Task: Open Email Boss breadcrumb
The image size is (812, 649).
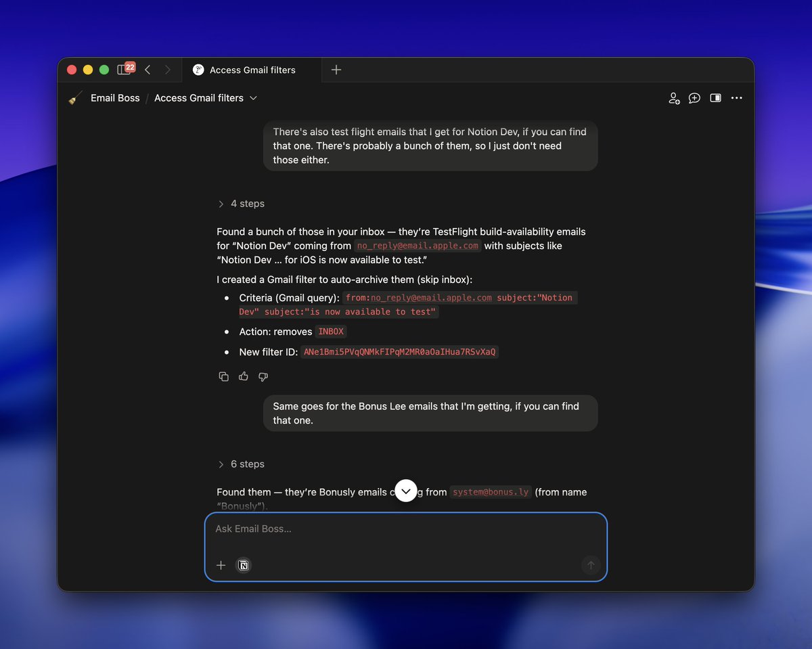Action: point(115,98)
